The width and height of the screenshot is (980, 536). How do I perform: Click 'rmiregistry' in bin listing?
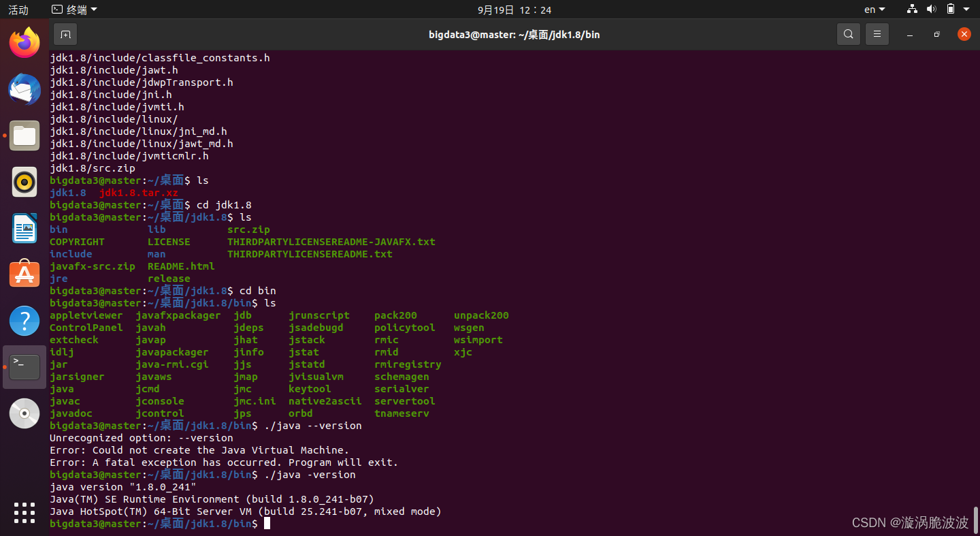point(408,364)
